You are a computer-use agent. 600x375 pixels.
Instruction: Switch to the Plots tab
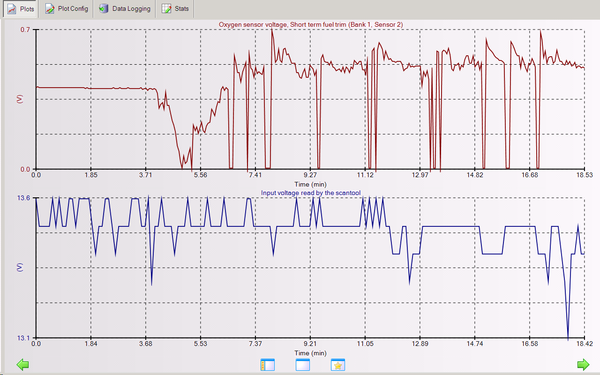coord(21,9)
